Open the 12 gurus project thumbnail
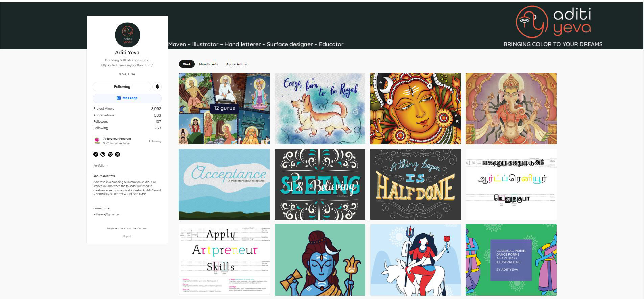The image size is (644, 299). [224, 108]
